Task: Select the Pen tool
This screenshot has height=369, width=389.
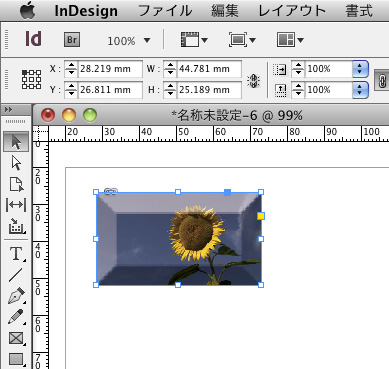Action: tap(16, 296)
